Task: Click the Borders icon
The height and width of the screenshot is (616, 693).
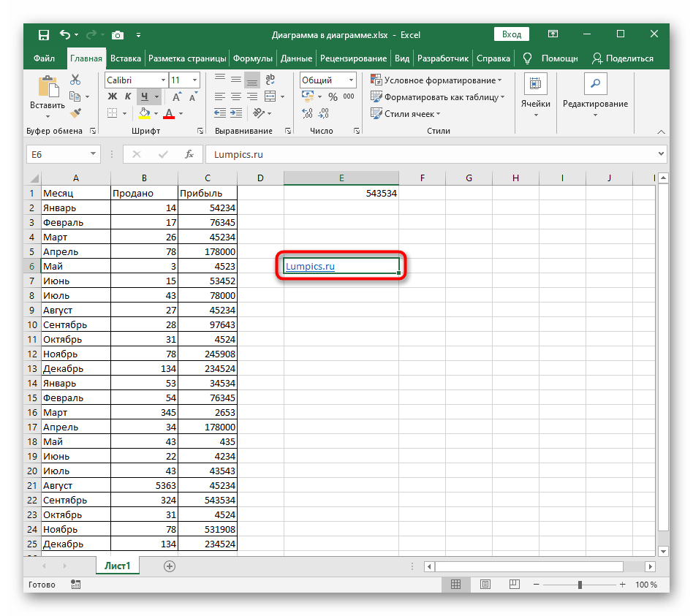Action: pyautogui.click(x=113, y=113)
